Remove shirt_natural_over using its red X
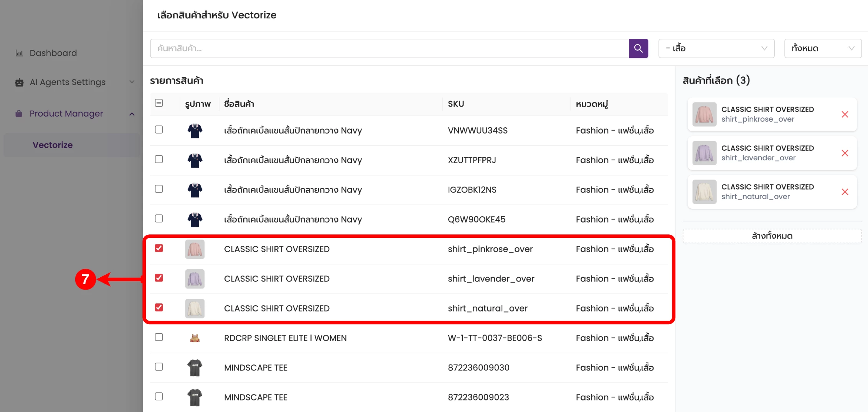The image size is (868, 412). click(x=845, y=192)
